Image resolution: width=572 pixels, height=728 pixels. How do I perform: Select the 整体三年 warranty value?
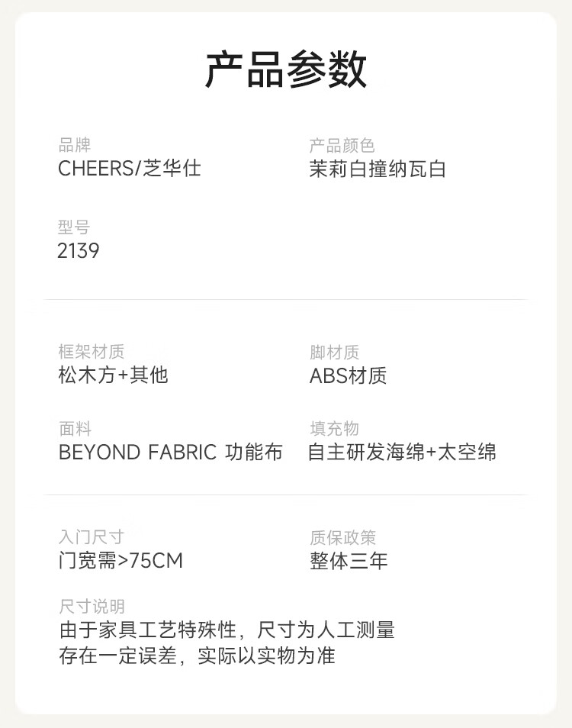349,561
